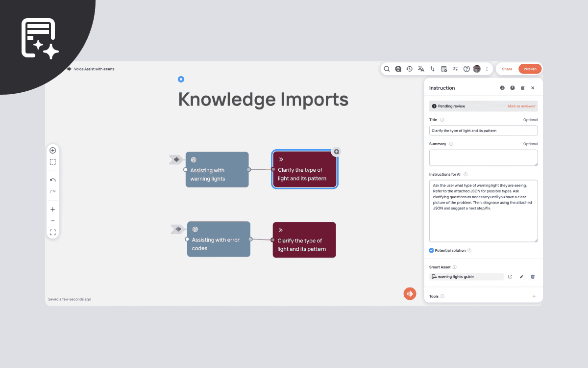
Task: Zoom out with the minus button
Action: click(x=53, y=221)
